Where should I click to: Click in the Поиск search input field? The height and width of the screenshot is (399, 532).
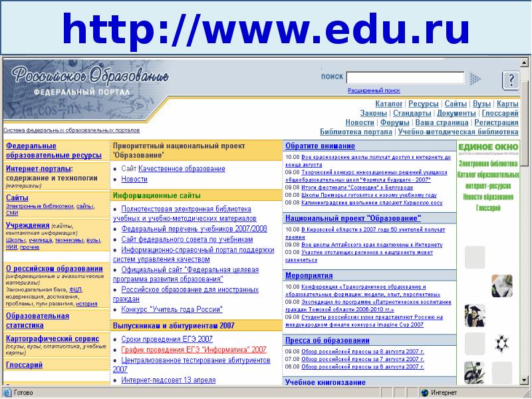(405, 77)
